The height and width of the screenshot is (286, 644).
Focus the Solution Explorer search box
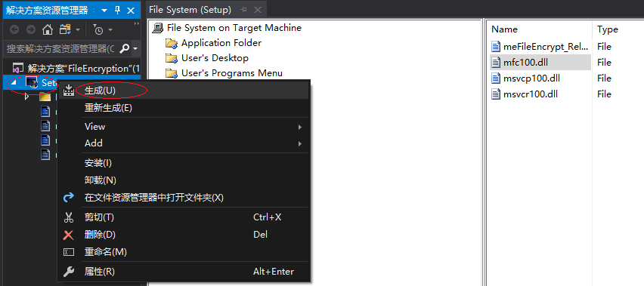pyautogui.click(x=60, y=49)
